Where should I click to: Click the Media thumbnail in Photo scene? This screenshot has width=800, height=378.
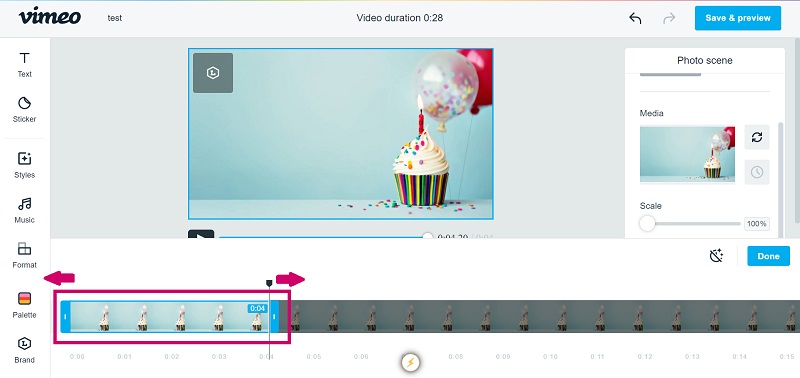pyautogui.click(x=687, y=154)
